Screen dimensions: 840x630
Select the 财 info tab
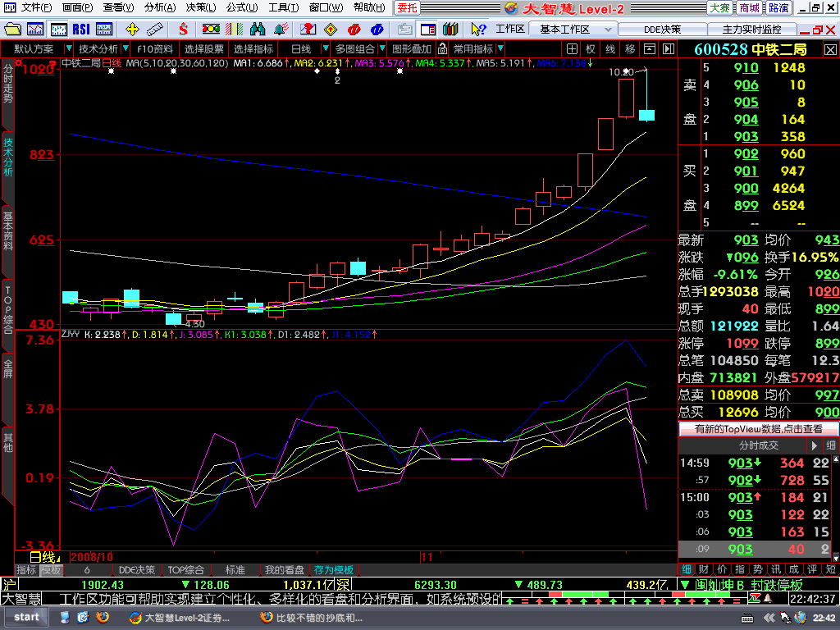(704, 569)
